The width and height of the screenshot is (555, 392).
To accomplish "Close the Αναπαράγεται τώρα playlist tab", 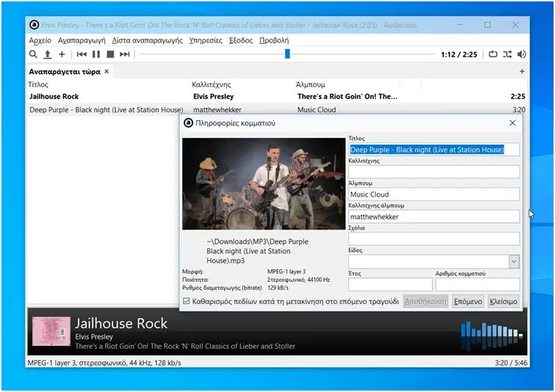I will (107, 72).
